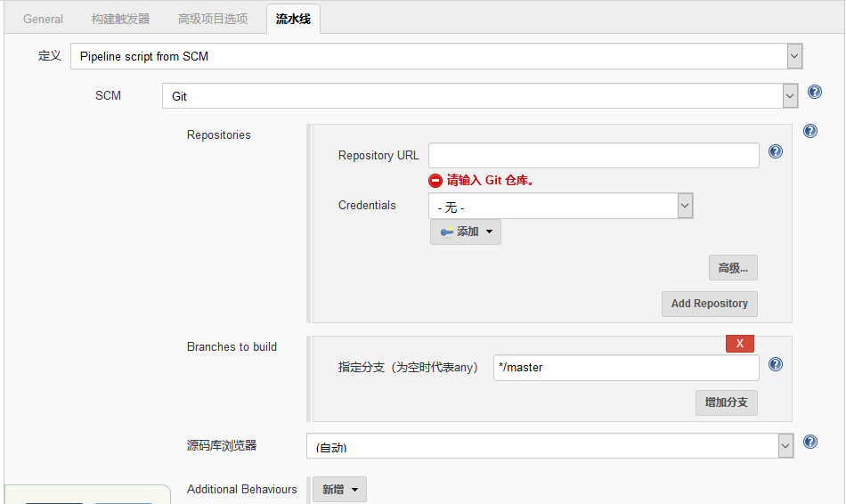Click the 定义 label
The width and height of the screenshot is (846, 504).
coord(50,55)
